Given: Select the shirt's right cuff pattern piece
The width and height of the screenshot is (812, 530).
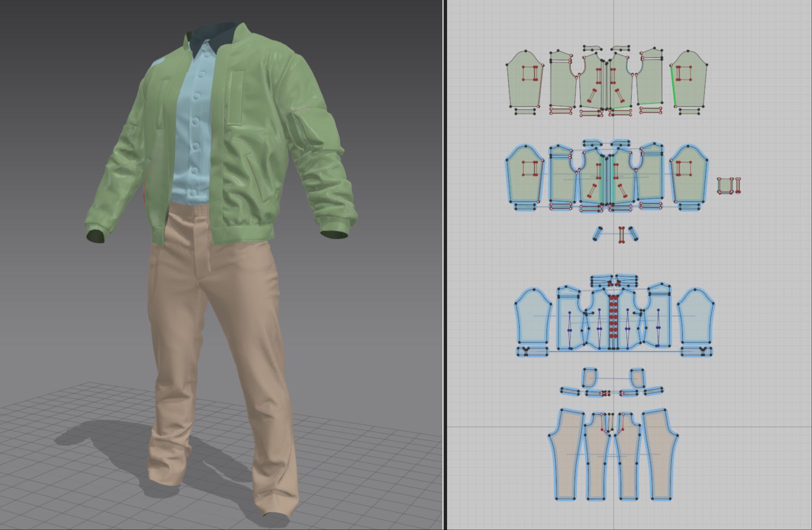Looking at the screenshot, I should coord(696,352).
